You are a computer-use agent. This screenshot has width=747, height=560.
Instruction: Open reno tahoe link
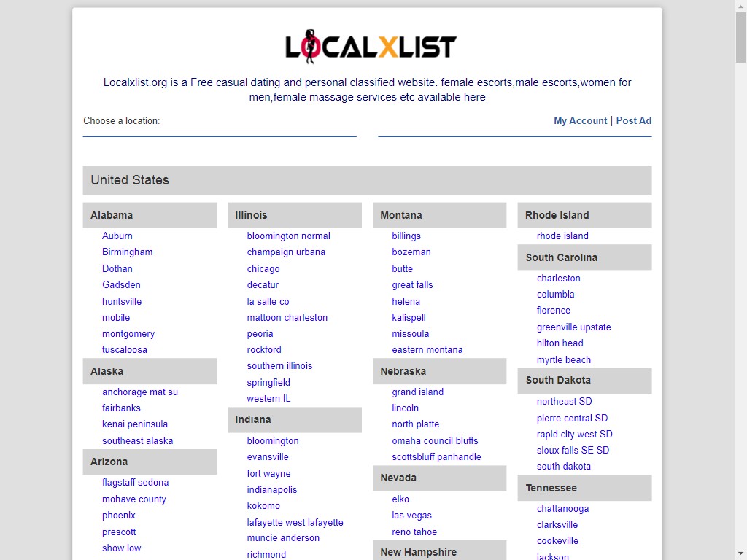[414, 532]
